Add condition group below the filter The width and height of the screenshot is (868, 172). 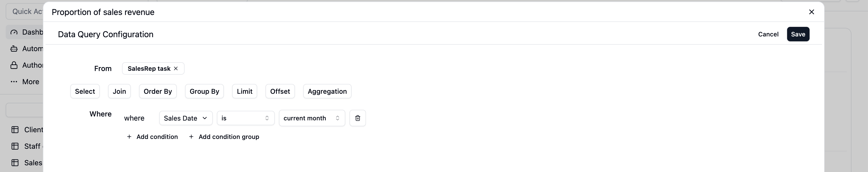[224, 137]
